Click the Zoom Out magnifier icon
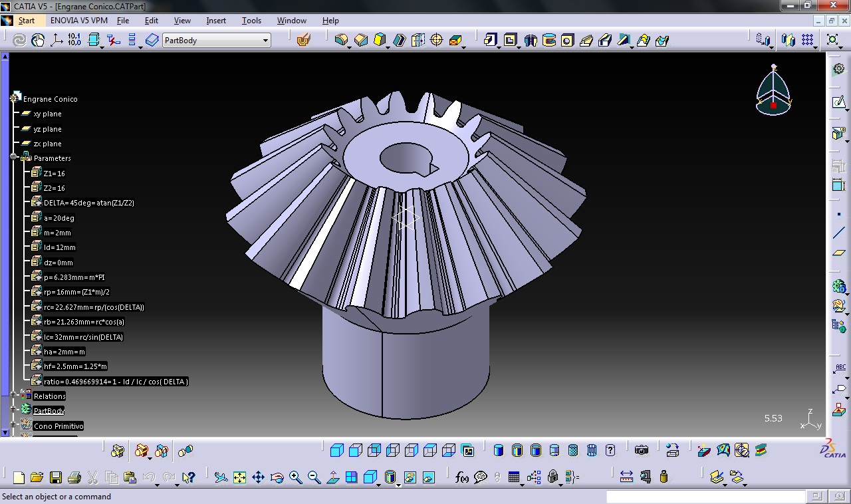Image resolution: width=851 pixels, height=504 pixels. pos(314,477)
